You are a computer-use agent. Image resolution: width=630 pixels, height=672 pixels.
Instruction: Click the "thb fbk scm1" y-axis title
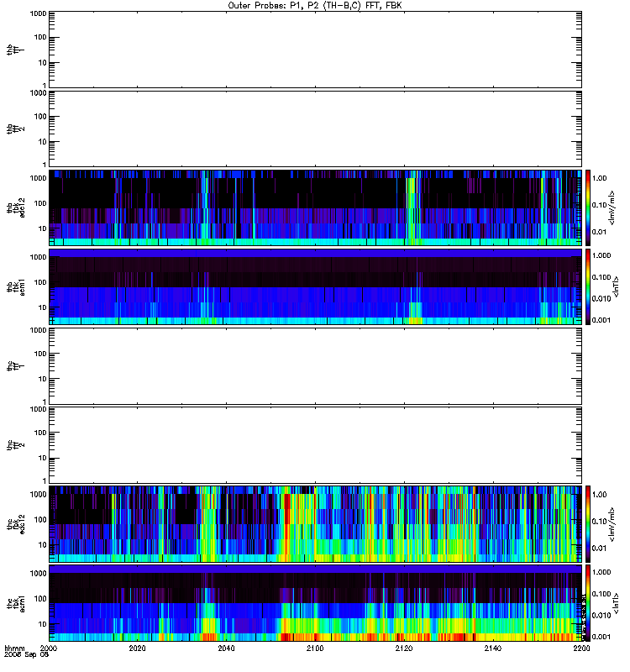pos(15,286)
